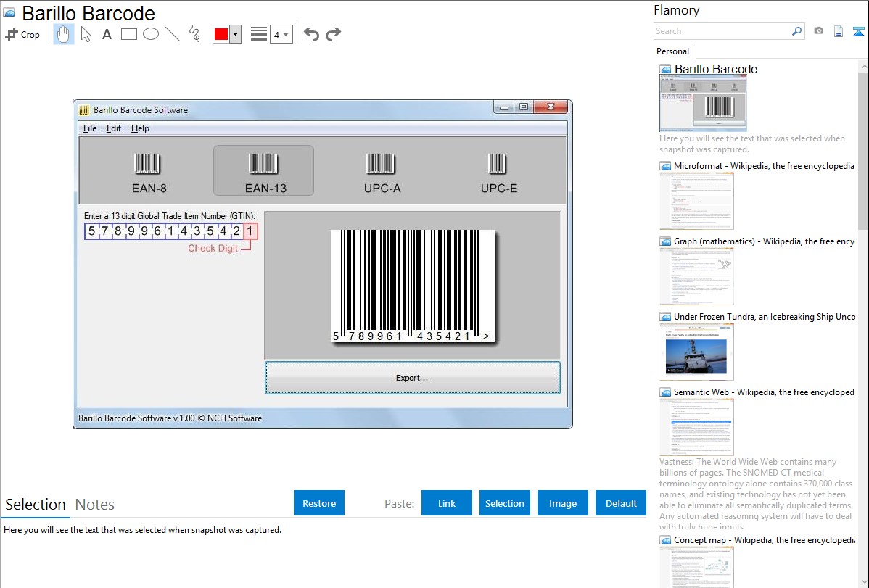Open the color picker dropdown arrow

[x=235, y=34]
